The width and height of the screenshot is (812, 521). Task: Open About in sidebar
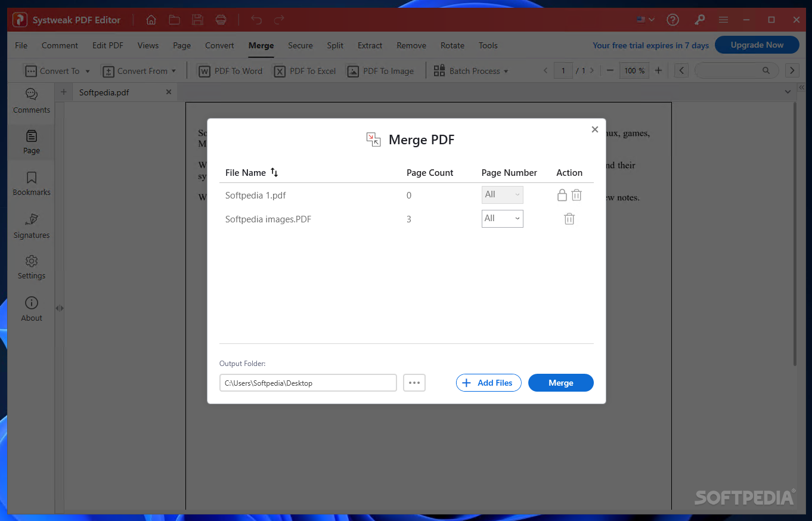coord(32,309)
